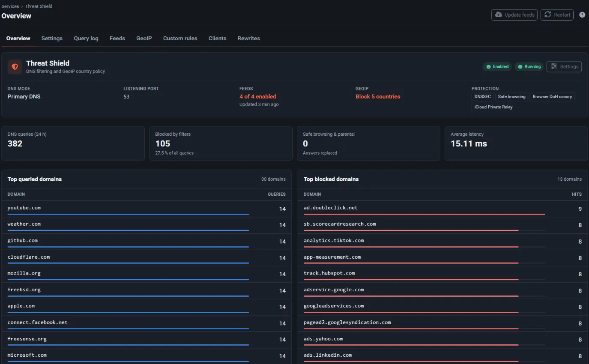589x364 pixels.
Task: Select the GeoIP tab
Action: click(x=144, y=38)
